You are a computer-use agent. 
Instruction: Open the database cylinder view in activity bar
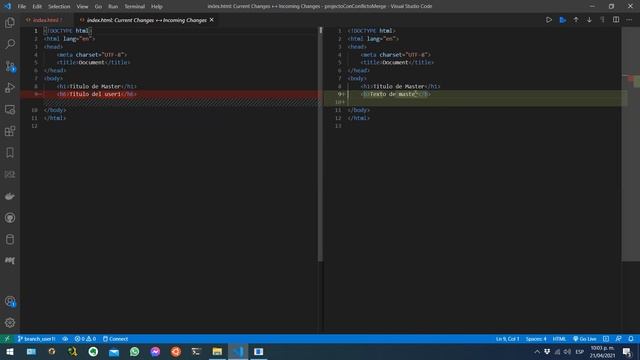tap(10, 239)
